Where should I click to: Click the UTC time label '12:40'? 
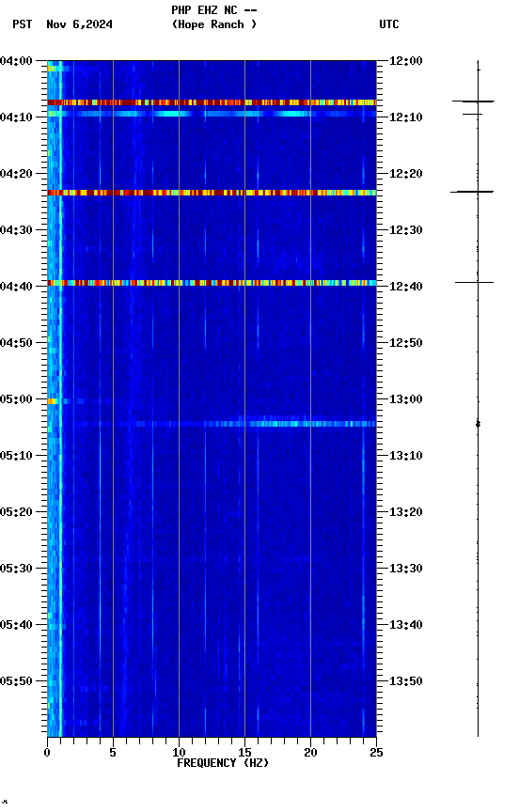pos(406,287)
